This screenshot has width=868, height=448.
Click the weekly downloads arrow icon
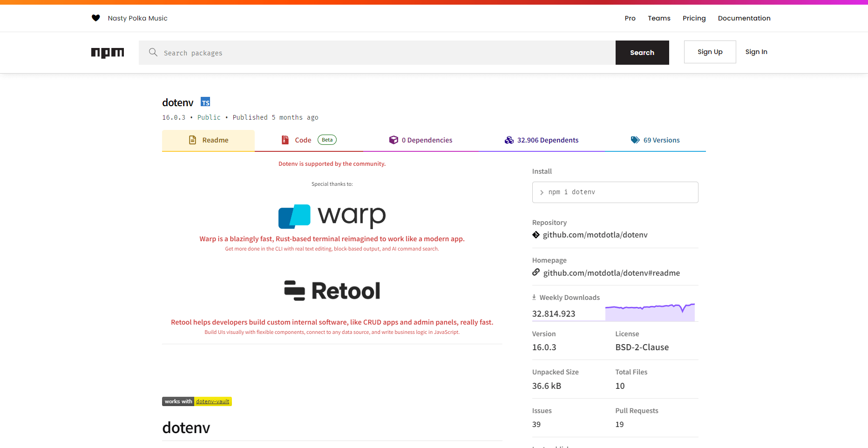534,297
